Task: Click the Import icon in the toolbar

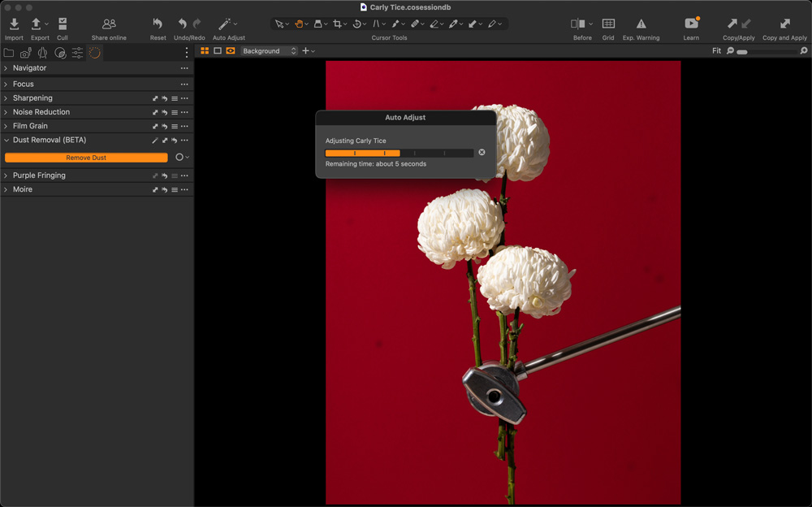Action: [14, 24]
